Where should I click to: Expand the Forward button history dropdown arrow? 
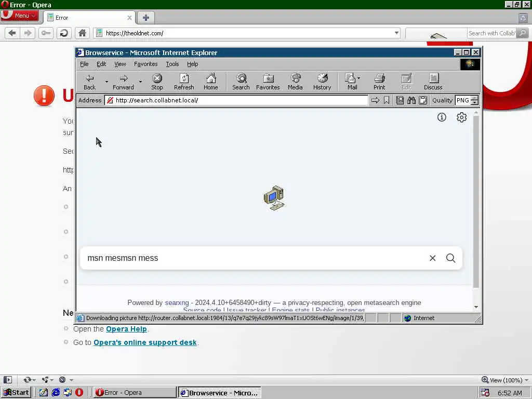[x=140, y=82]
